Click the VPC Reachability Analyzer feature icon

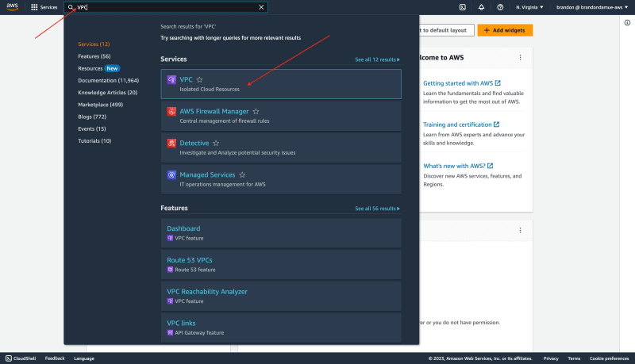point(170,301)
